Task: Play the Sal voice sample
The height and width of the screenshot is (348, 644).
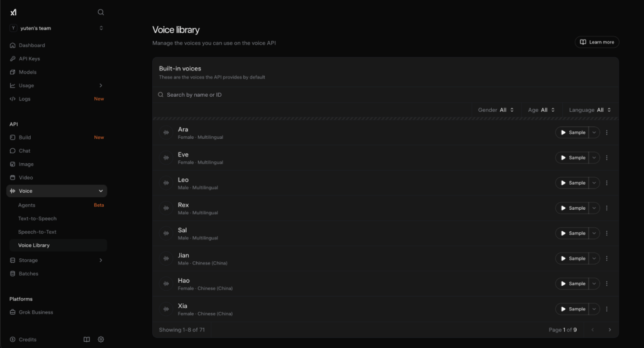Action: 572,233
